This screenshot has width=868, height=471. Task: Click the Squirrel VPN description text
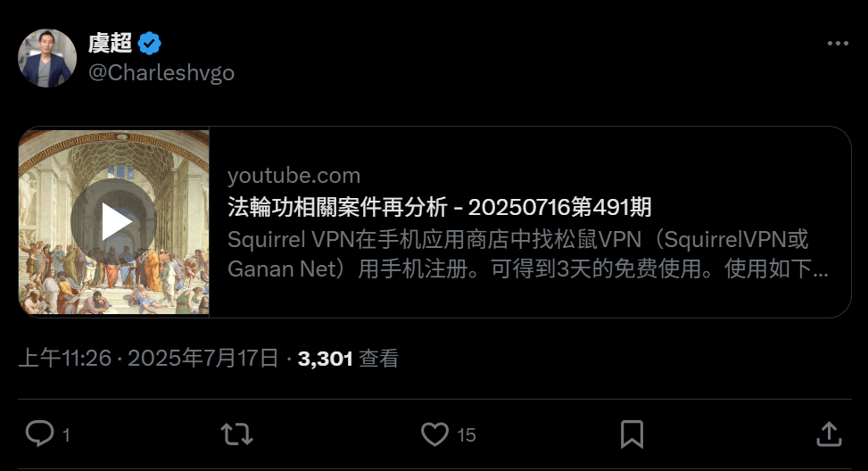[527, 254]
